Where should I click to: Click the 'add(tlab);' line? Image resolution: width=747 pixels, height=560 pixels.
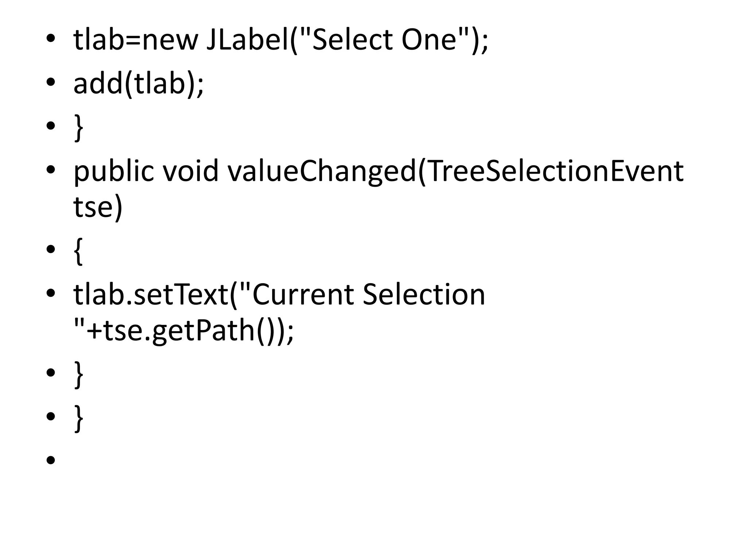[x=139, y=84]
